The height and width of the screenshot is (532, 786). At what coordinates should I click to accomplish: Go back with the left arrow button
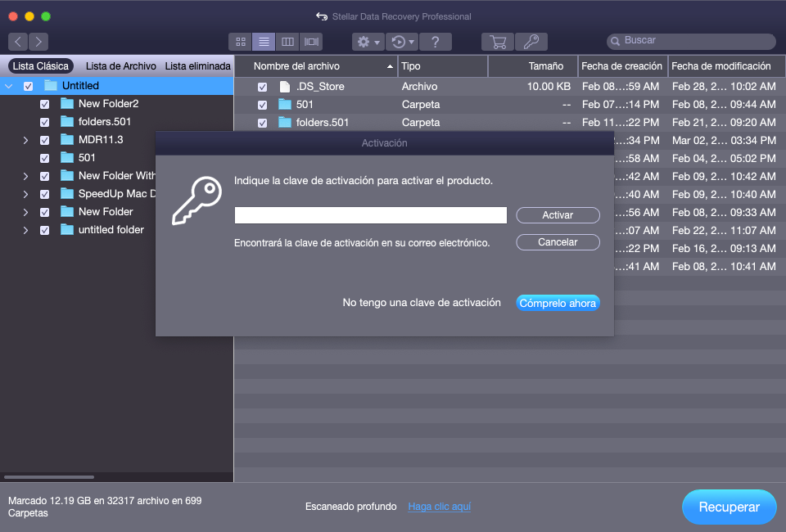click(x=18, y=42)
